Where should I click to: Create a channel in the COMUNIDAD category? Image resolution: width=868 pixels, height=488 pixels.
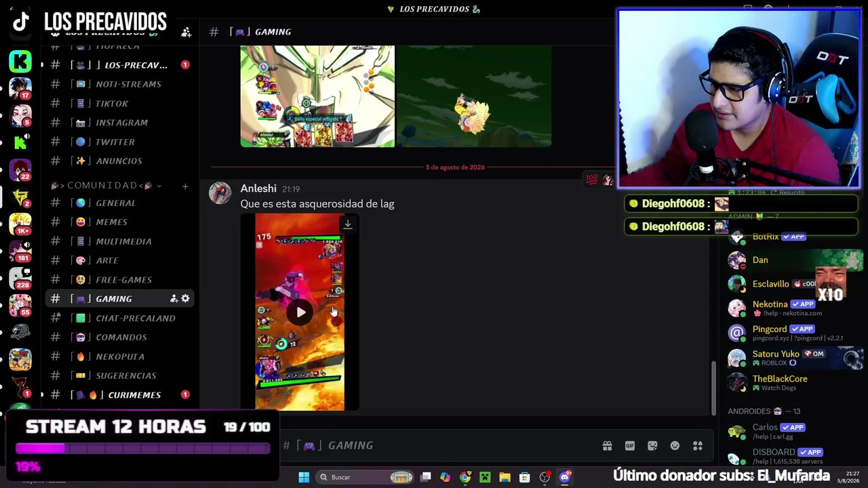coord(185,186)
